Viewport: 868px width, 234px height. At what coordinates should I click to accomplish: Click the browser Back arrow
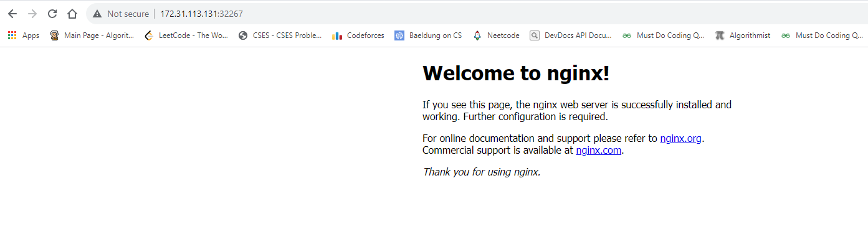(12, 14)
